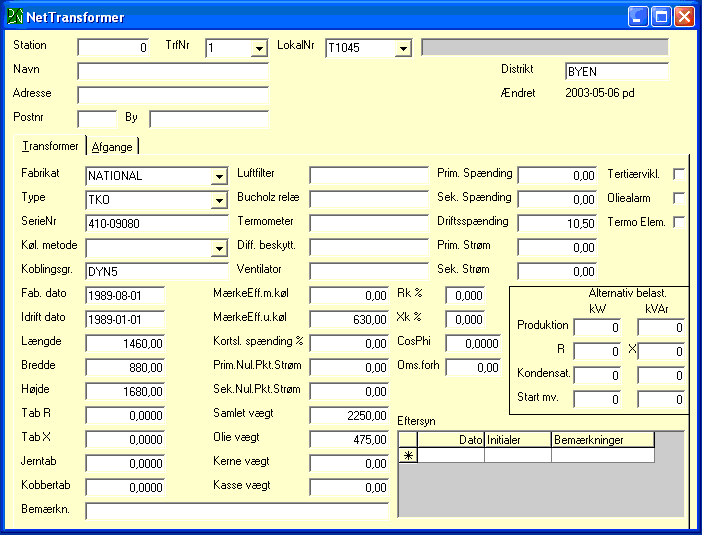Switch to the Afgange tab
The width and height of the screenshot is (702, 535).
[112, 147]
